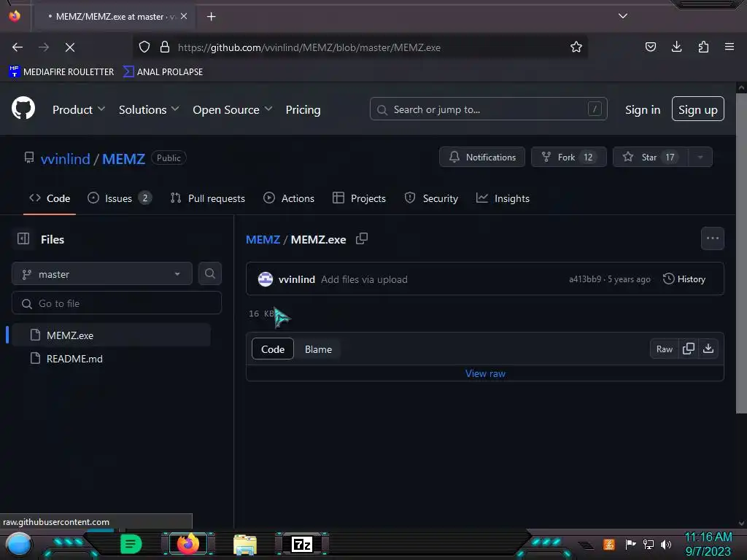The height and width of the screenshot is (560, 747).
Task: Switch to the Blame view
Action: pyautogui.click(x=318, y=349)
